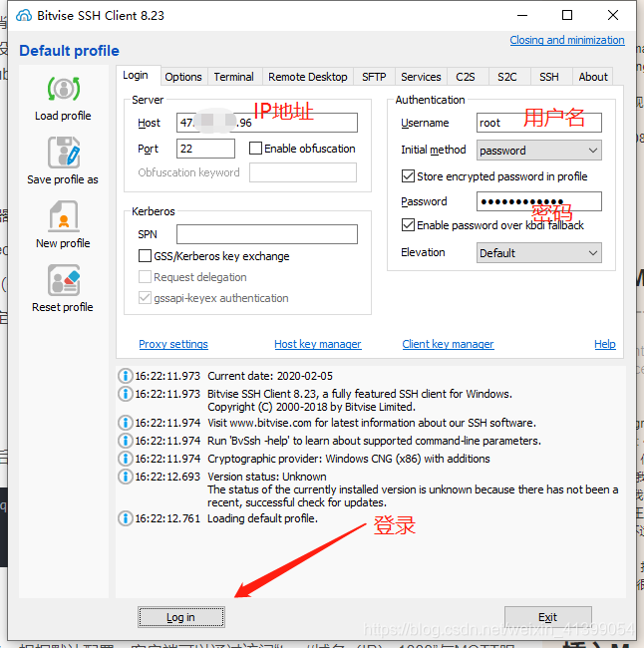
Task: Open the Host key manager link
Action: pyautogui.click(x=318, y=344)
